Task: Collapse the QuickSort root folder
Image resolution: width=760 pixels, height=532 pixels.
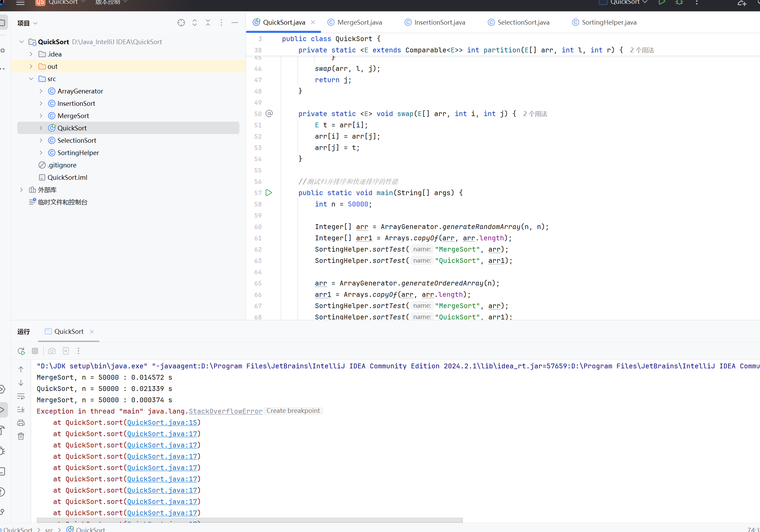Action: (x=22, y=42)
